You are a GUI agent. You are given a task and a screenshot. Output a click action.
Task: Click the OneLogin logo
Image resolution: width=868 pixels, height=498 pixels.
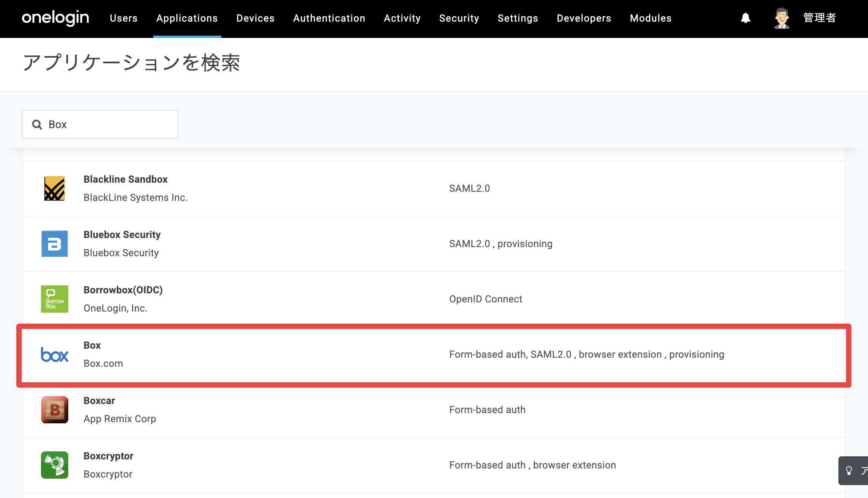point(55,18)
